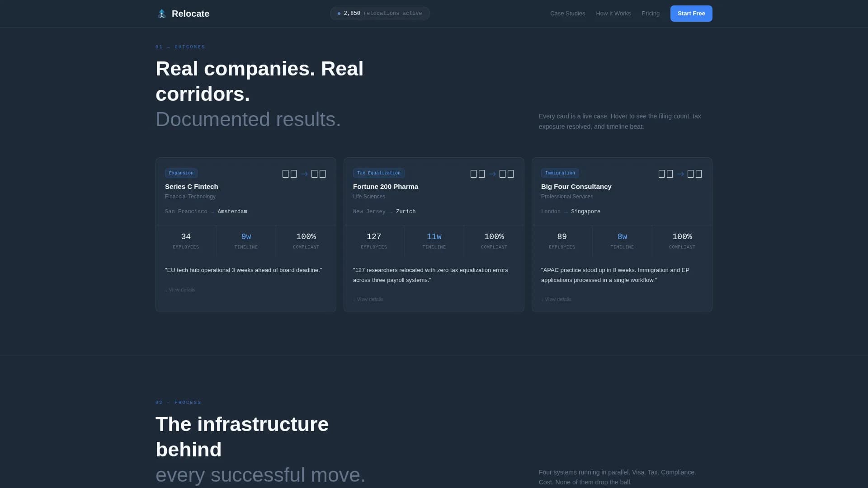Expand View details on Big Four Consultancy card
This screenshot has width=868, height=488.
pyautogui.click(x=557, y=300)
